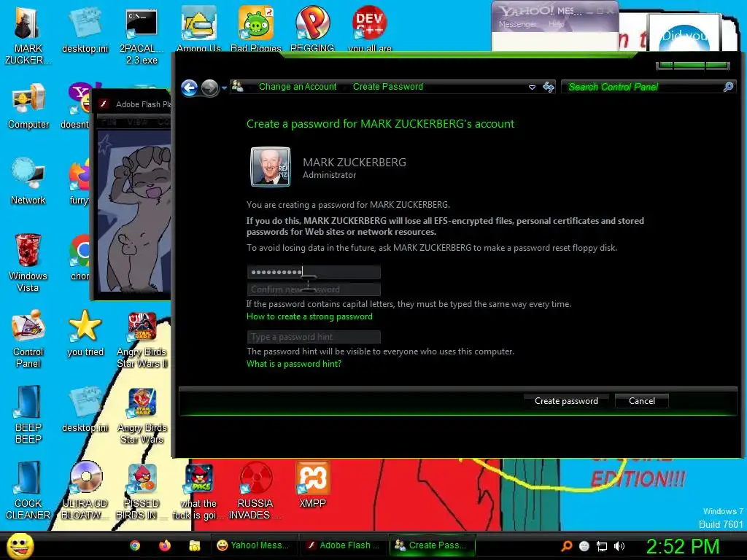
Task: Select the Control Panel desktop icon
Action: click(x=28, y=339)
